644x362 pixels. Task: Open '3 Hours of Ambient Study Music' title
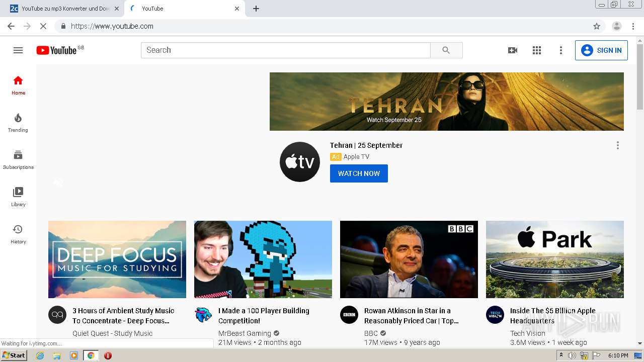123,316
